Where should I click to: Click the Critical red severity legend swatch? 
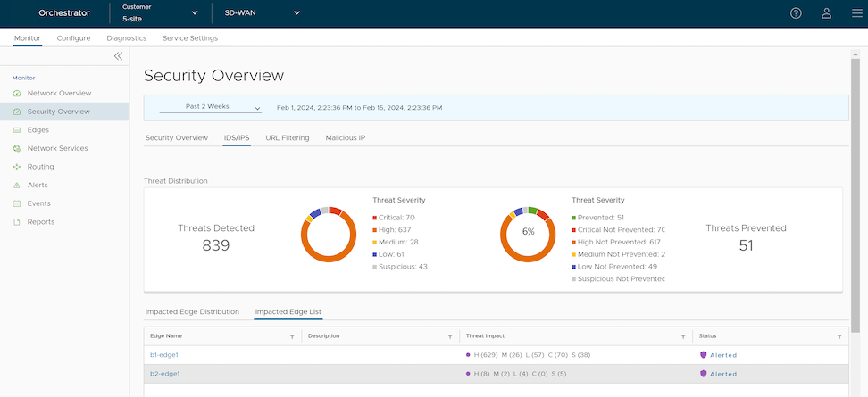click(x=375, y=217)
